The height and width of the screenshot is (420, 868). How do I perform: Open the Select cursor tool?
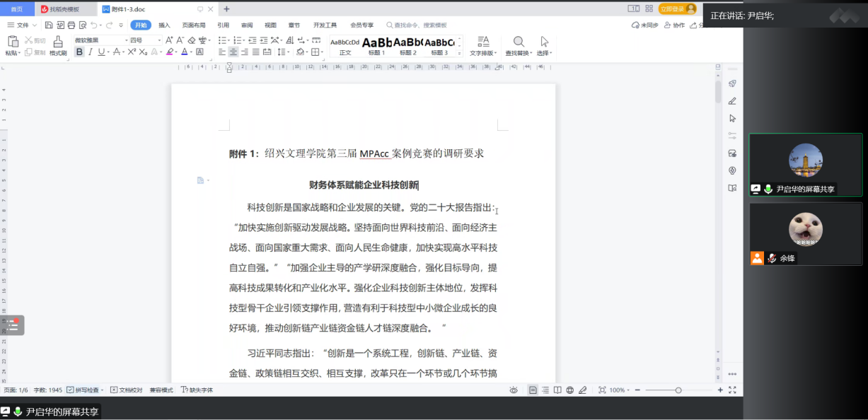pyautogui.click(x=543, y=45)
